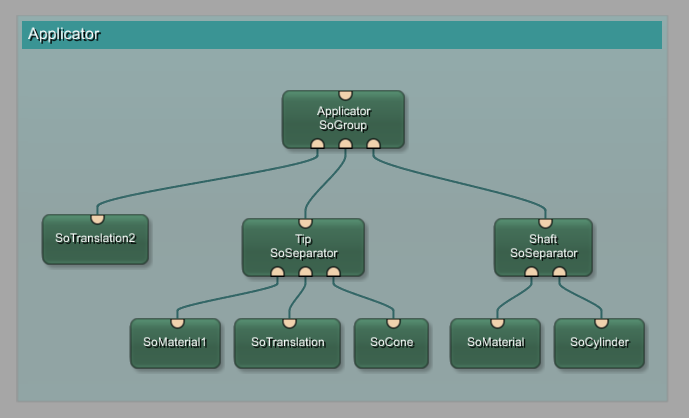
Task: Select the SoCone node
Action: [391, 343]
